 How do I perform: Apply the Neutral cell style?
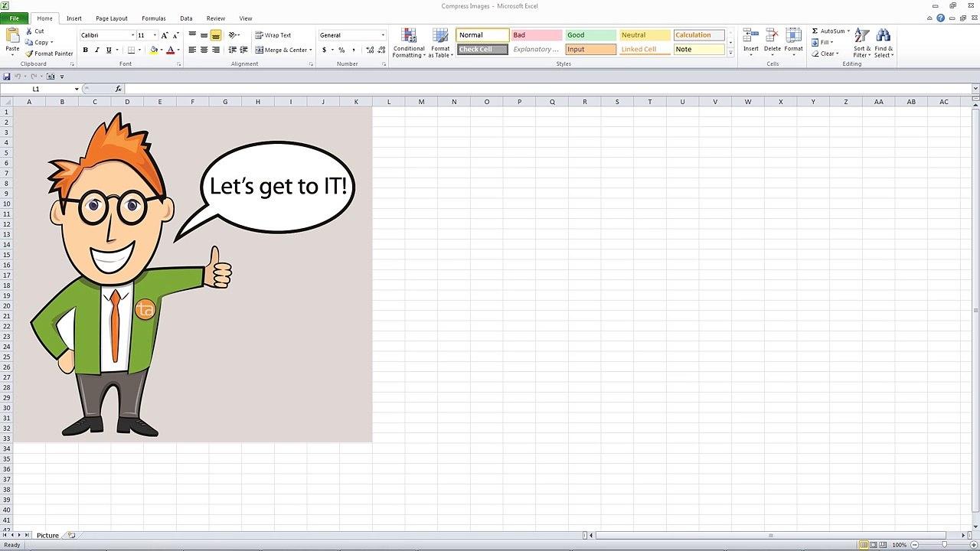tap(645, 35)
